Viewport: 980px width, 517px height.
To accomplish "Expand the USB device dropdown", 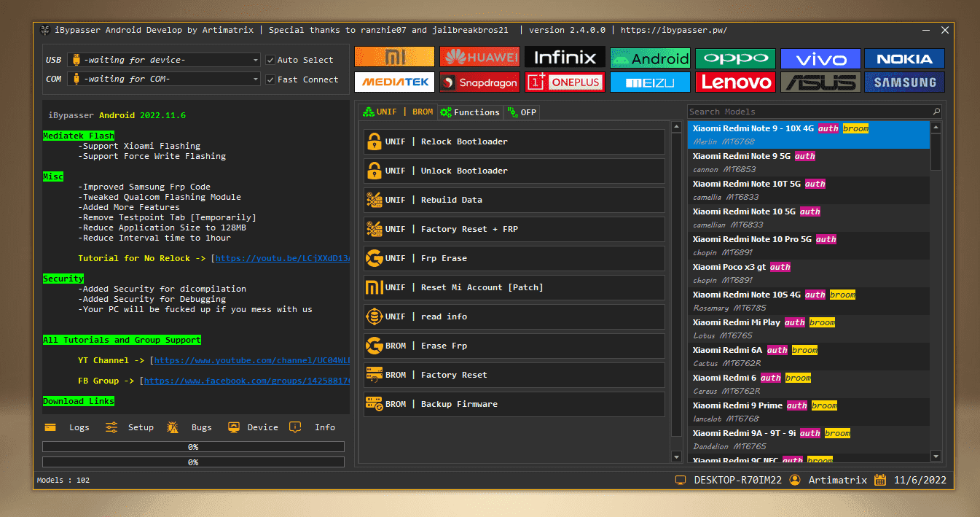I will [256, 60].
